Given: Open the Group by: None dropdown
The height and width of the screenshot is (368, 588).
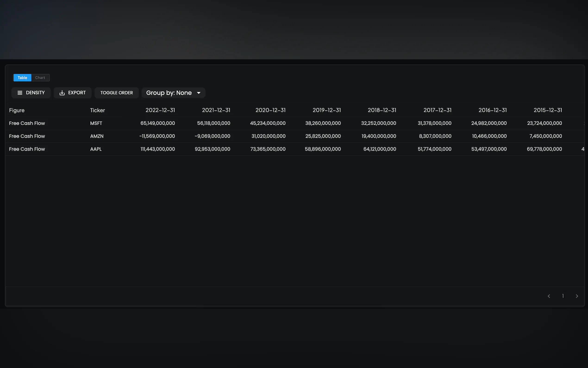Looking at the screenshot, I should coord(169,93).
